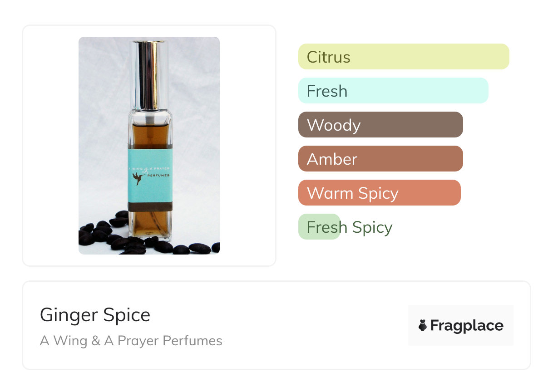This screenshot has width=553, height=392.
Task: Click the hummingbird icon on the bottle label
Action: coord(138,179)
